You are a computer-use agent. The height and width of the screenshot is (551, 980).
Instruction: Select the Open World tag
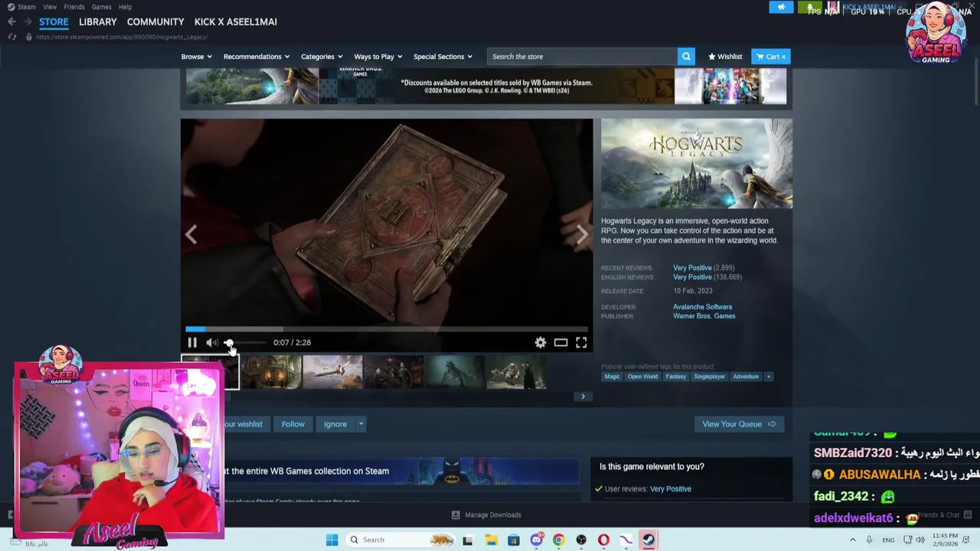click(643, 377)
